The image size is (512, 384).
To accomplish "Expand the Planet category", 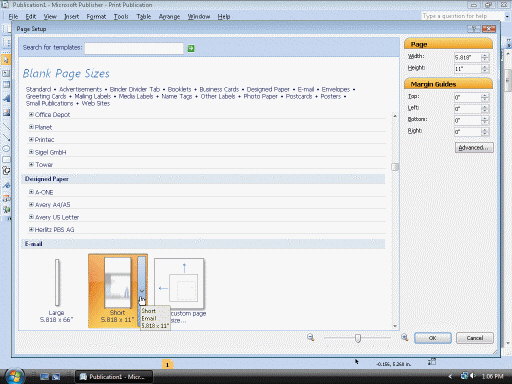I will (x=31, y=127).
